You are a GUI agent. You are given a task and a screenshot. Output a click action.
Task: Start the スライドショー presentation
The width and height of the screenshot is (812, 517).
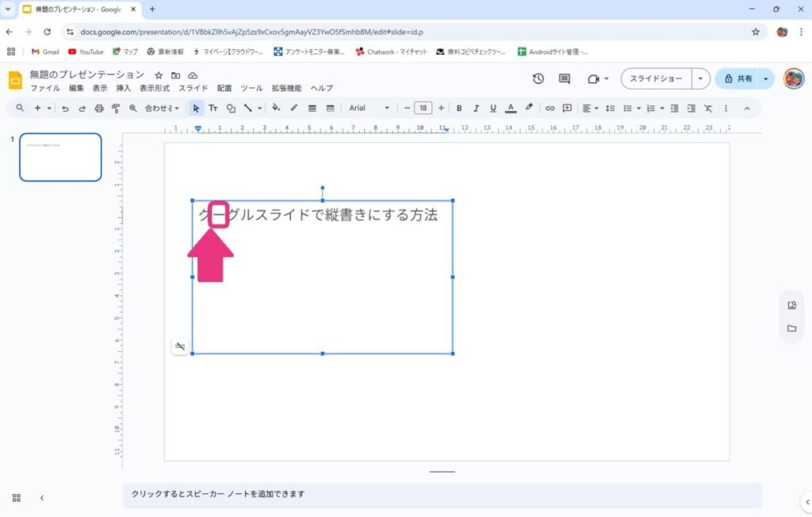(x=656, y=79)
